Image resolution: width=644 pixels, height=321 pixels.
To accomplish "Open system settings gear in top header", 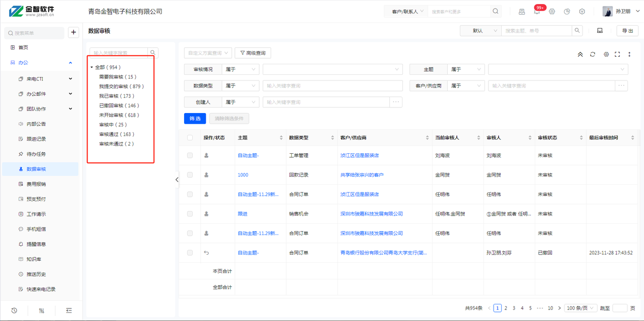I will pos(552,12).
